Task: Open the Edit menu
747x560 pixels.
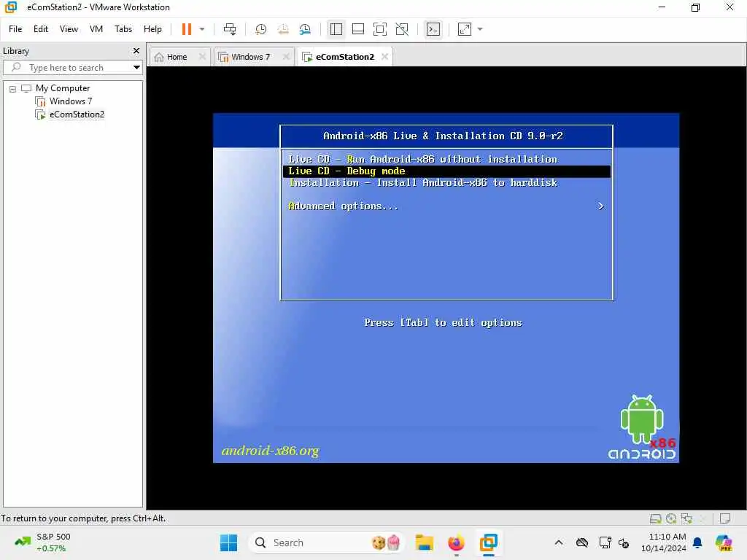Action: pyautogui.click(x=41, y=29)
